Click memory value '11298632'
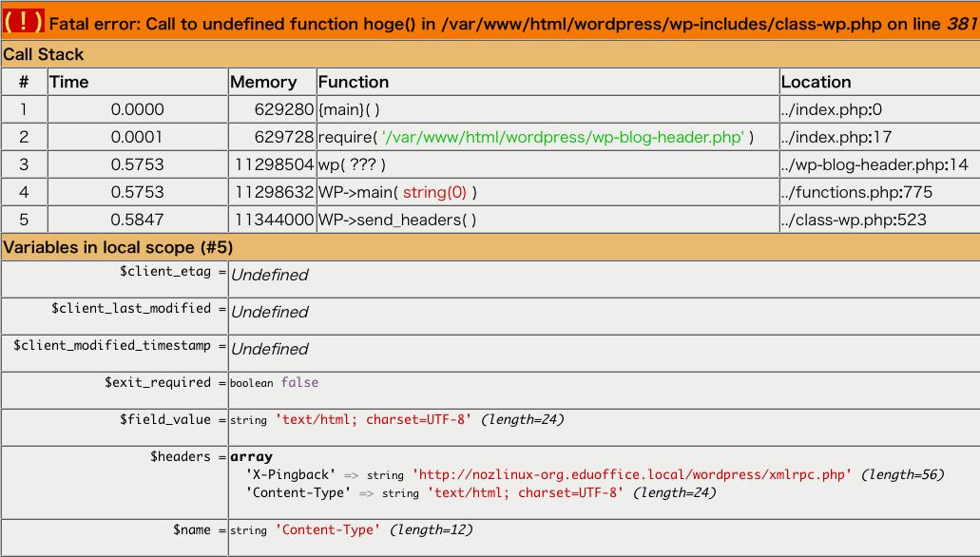Viewport: 980px width, 557px height. click(274, 192)
